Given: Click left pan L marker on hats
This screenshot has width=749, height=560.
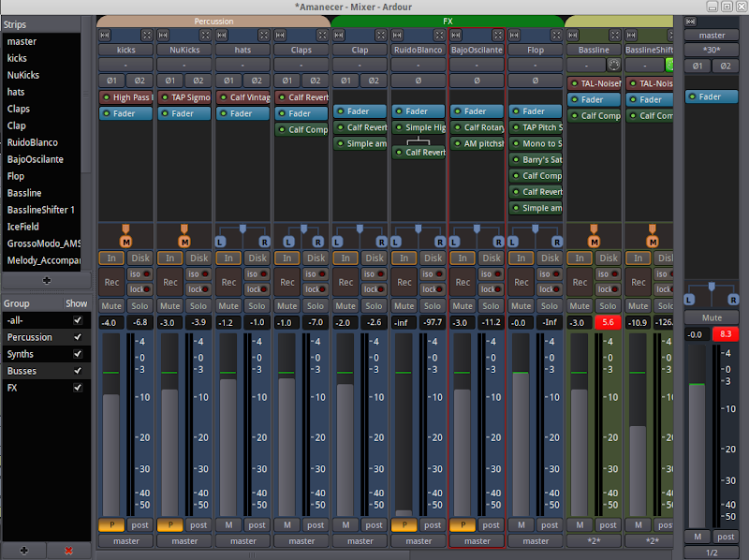Looking at the screenshot, I should coord(220,242).
